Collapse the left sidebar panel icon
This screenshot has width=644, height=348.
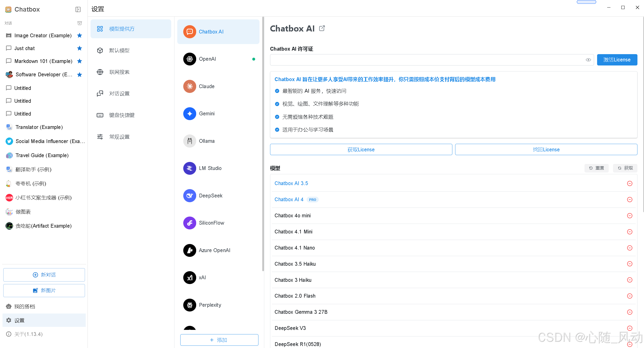(x=78, y=9)
